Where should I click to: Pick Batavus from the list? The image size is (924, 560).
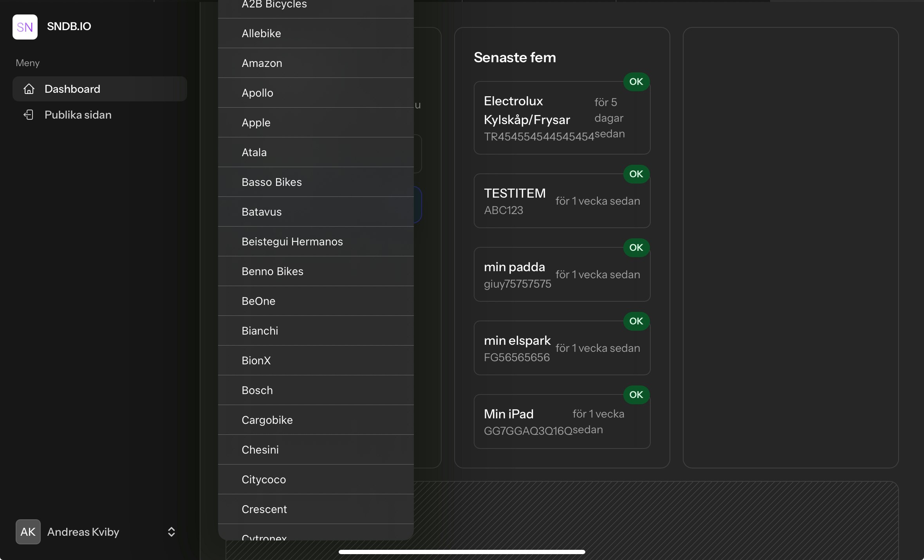[316, 212]
